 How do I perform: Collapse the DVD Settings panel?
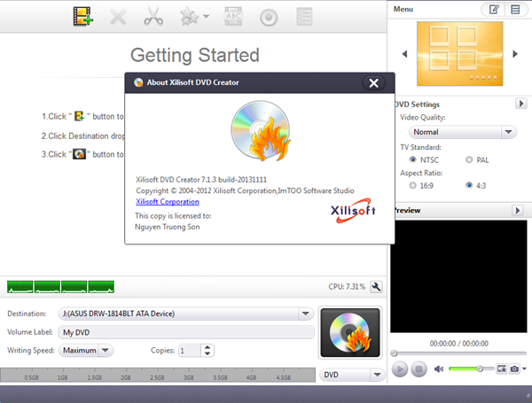[520, 104]
